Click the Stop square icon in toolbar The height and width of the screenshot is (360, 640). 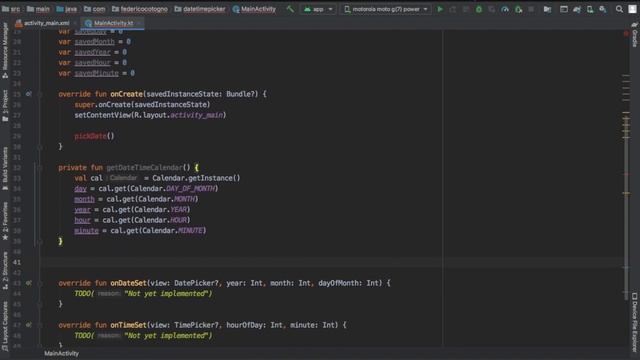coord(531,9)
